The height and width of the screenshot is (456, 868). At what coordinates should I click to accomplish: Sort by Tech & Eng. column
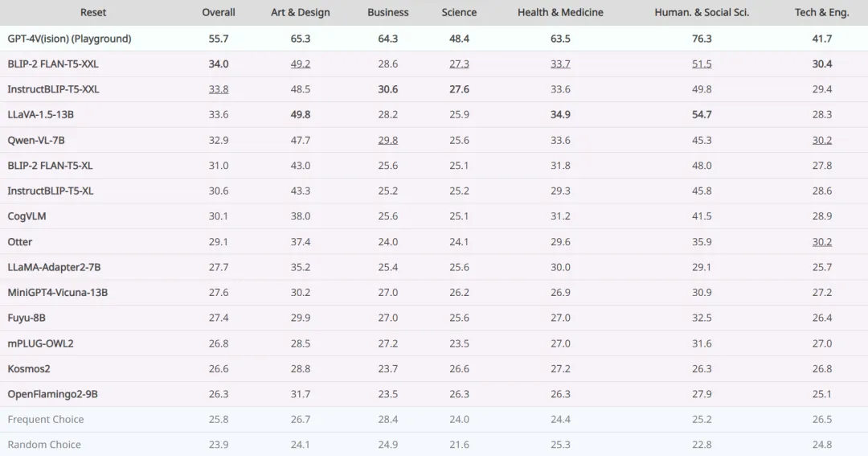[822, 12]
